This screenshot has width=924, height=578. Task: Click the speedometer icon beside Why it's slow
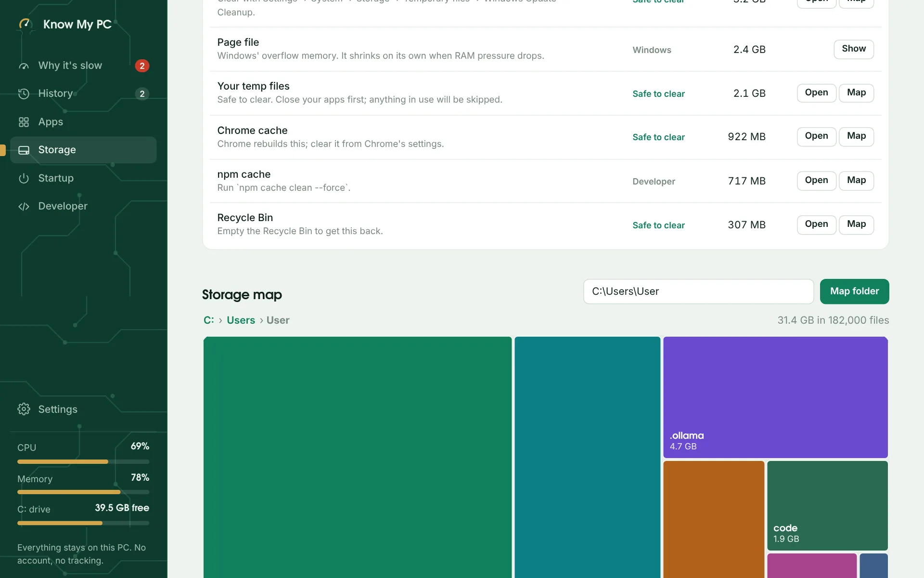(24, 66)
